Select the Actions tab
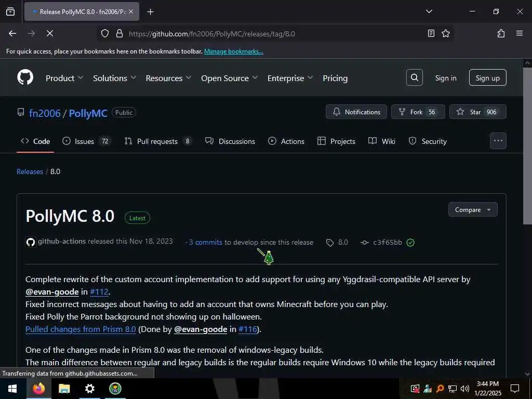The height and width of the screenshot is (399, 532). 286,141
